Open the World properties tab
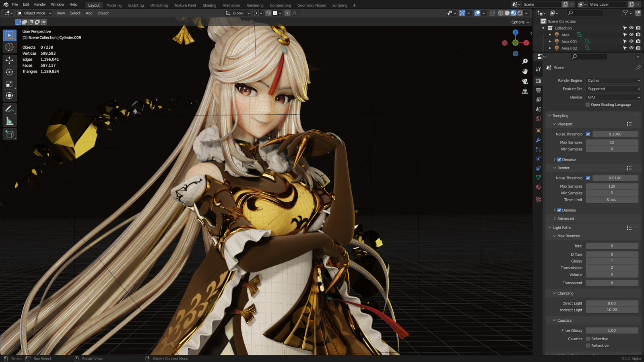 [538, 119]
